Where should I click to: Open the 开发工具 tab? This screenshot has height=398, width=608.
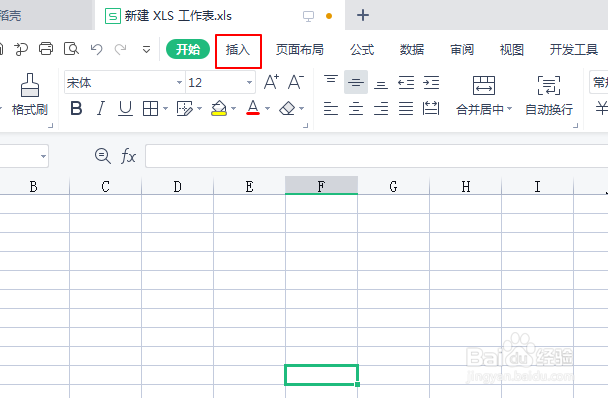click(x=574, y=50)
